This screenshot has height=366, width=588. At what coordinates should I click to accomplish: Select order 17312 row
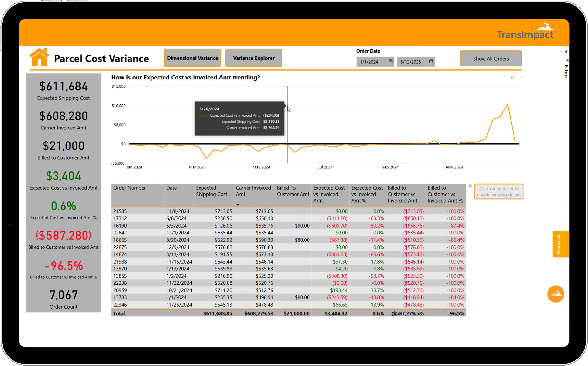(x=120, y=218)
